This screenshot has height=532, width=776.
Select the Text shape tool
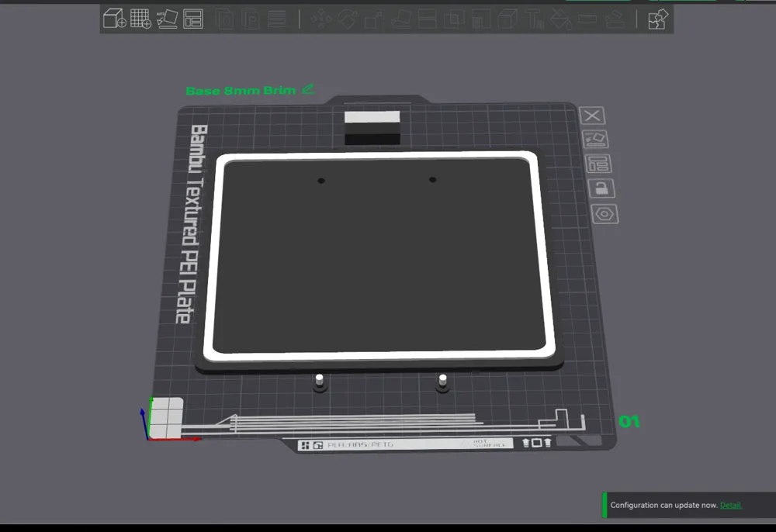535,19
